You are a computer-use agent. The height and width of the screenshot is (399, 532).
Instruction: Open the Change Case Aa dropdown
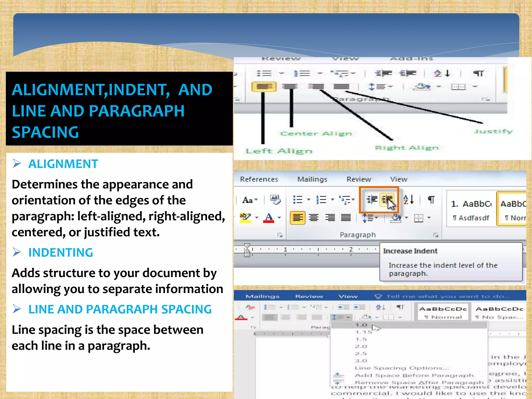(250, 200)
